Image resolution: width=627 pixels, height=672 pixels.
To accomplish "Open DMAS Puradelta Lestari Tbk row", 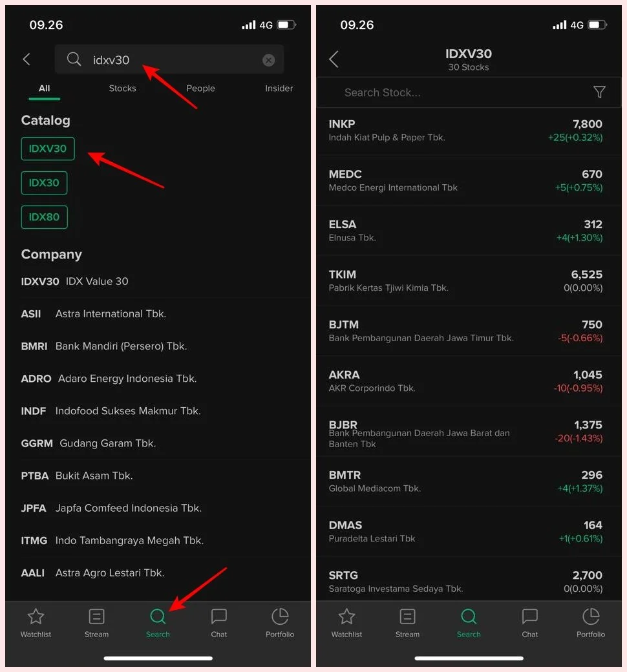I will (469, 532).
